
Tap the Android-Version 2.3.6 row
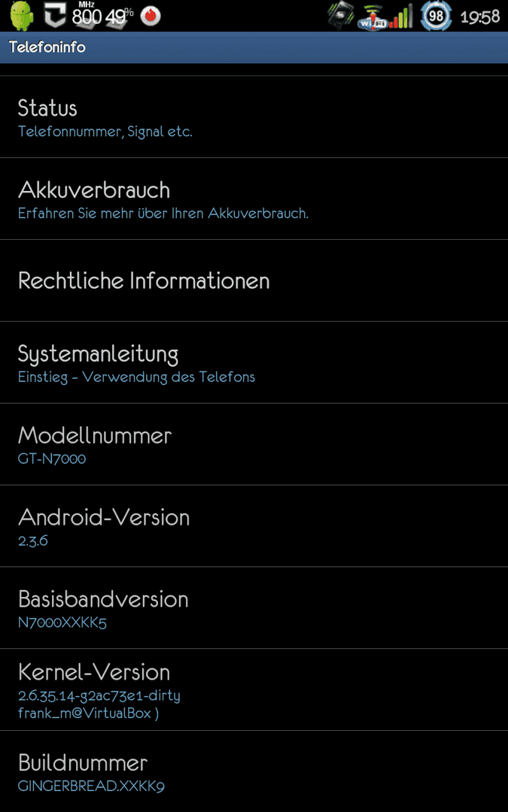[254, 526]
